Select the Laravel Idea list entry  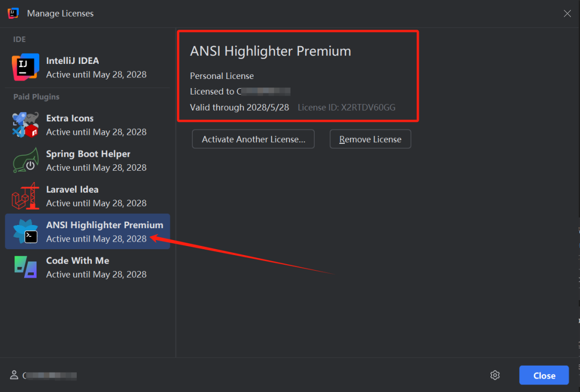click(x=96, y=196)
